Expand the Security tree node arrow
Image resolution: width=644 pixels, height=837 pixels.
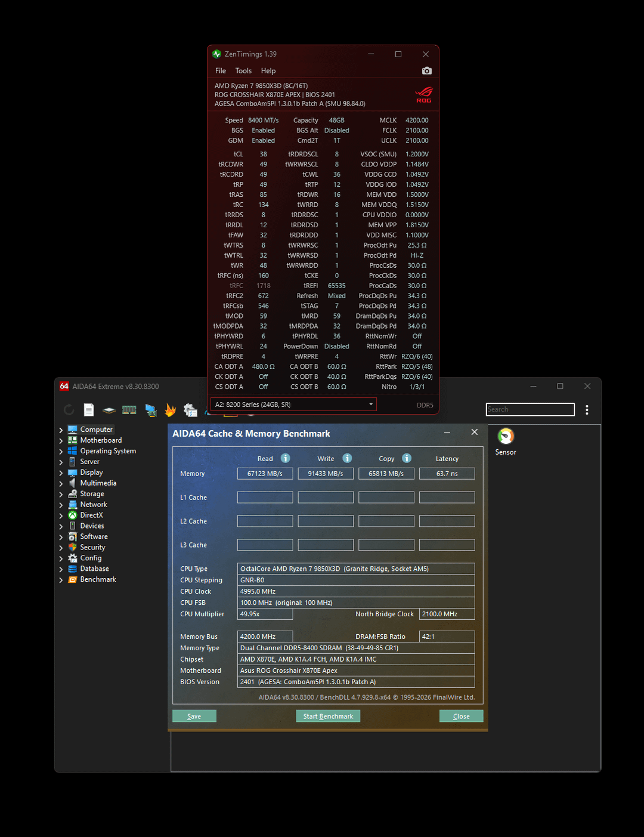click(x=61, y=548)
